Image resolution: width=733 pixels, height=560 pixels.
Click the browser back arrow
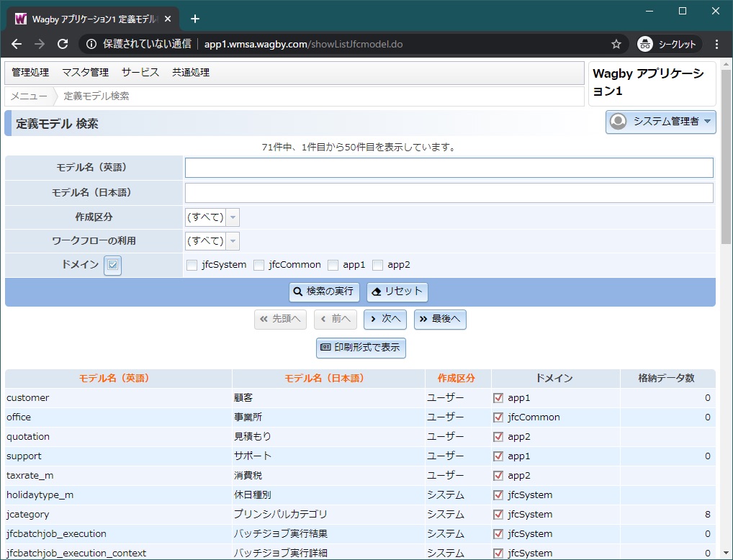pyautogui.click(x=17, y=44)
